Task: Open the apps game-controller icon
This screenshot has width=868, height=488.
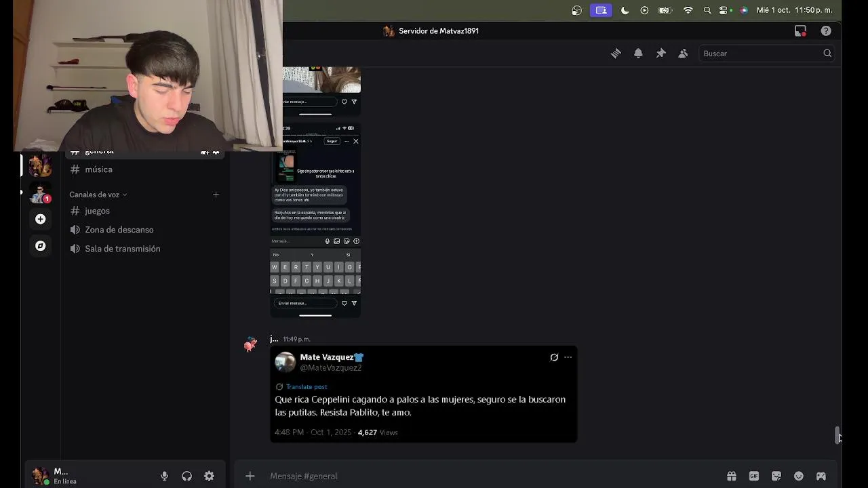Action: [x=821, y=476]
